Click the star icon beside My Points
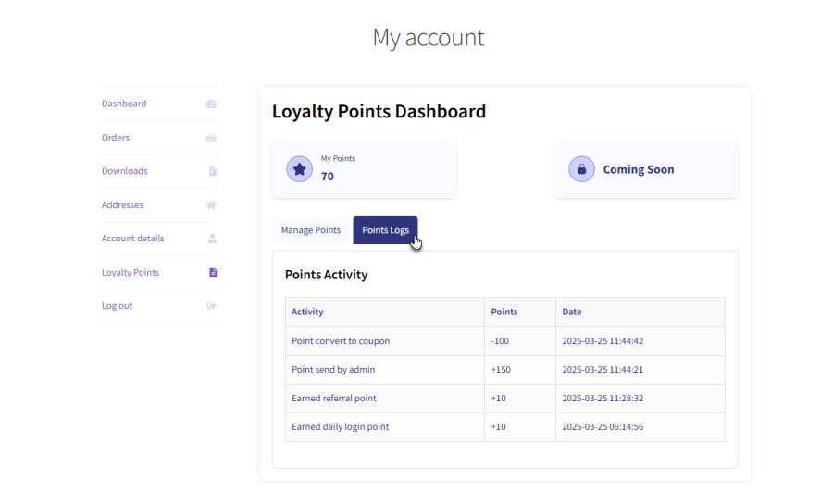Viewport: 833px width, 504px height. pyautogui.click(x=300, y=169)
